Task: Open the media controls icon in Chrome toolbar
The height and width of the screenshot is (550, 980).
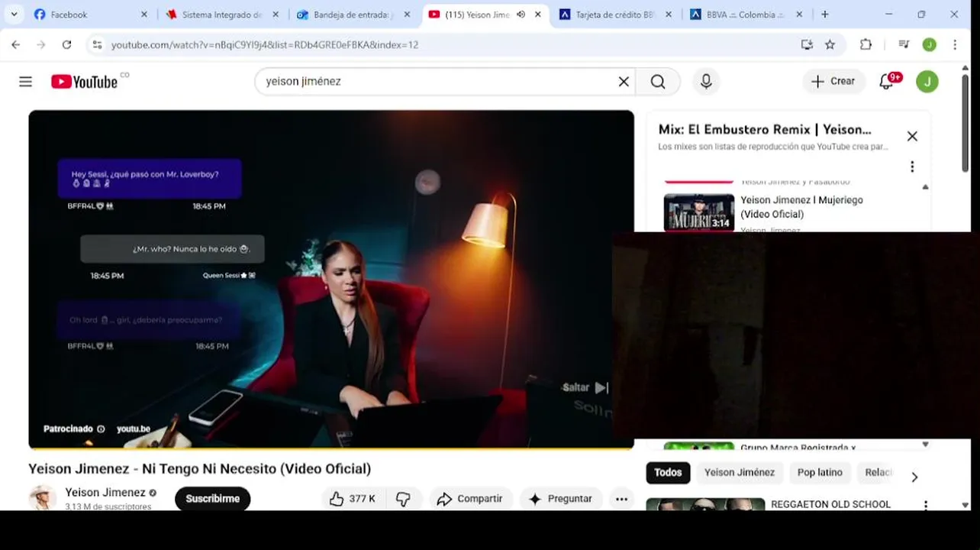Action: tap(904, 45)
